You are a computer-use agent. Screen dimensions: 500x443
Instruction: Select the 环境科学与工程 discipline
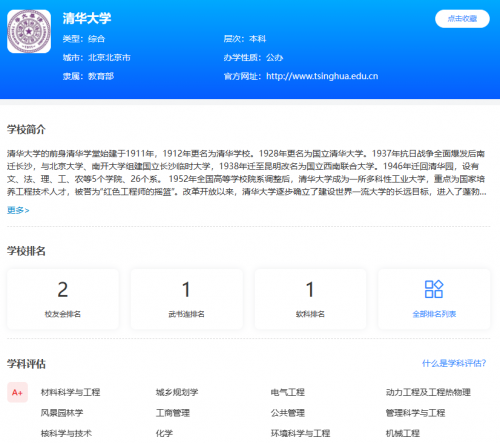point(300,433)
